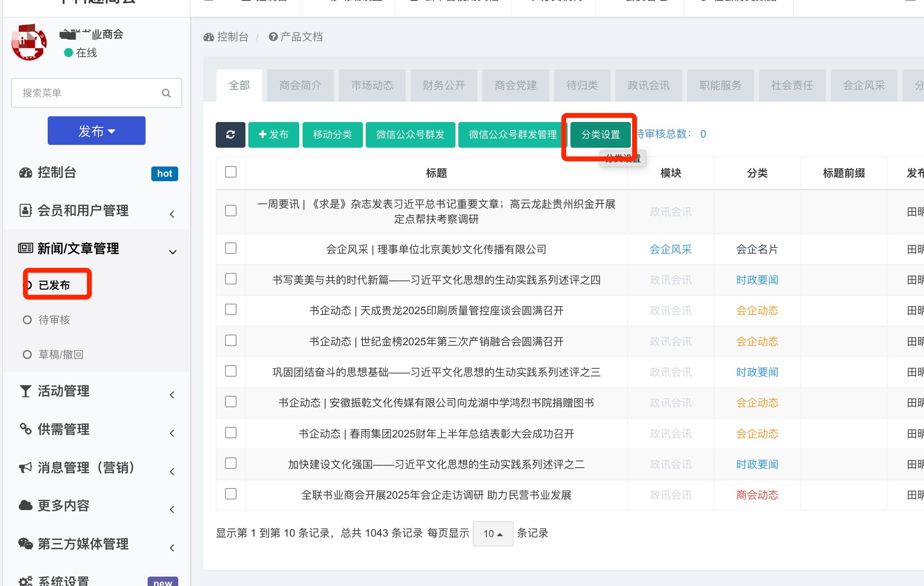This screenshot has width=924, height=586.
Task: Click the 第三方媒体管理 WeChat icon
Action: [x=26, y=544]
